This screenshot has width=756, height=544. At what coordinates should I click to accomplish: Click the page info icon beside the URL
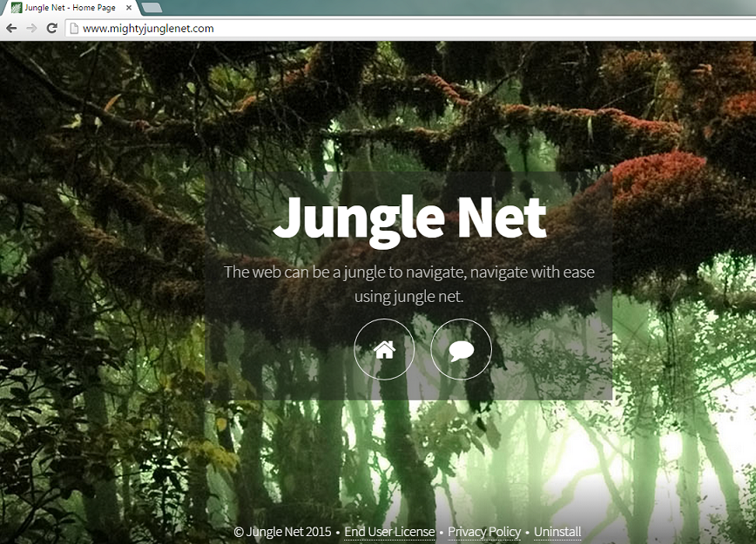(74, 28)
